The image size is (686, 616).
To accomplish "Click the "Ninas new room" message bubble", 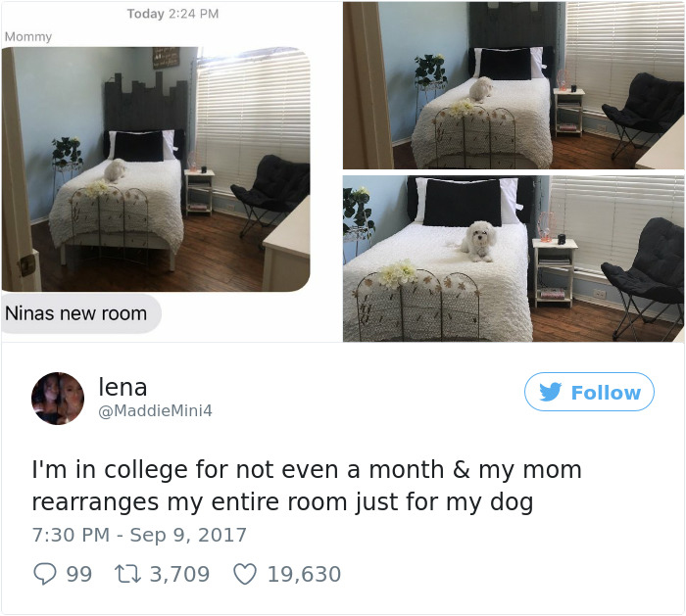I will (76, 313).
